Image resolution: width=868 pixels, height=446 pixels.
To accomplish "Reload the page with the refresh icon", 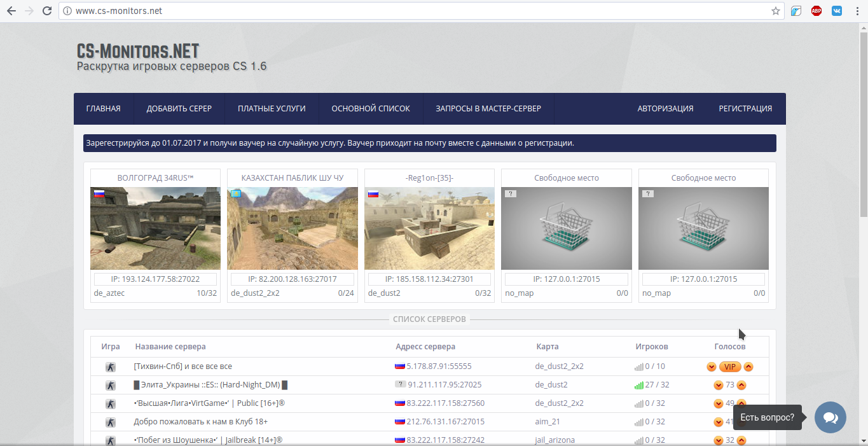I will coord(46,11).
